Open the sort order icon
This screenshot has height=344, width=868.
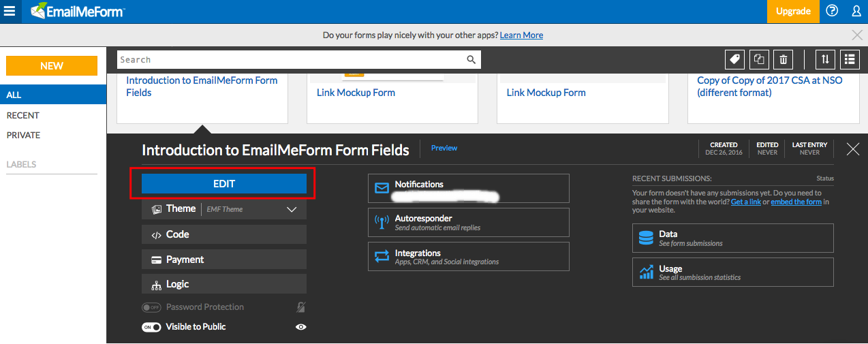click(x=825, y=60)
